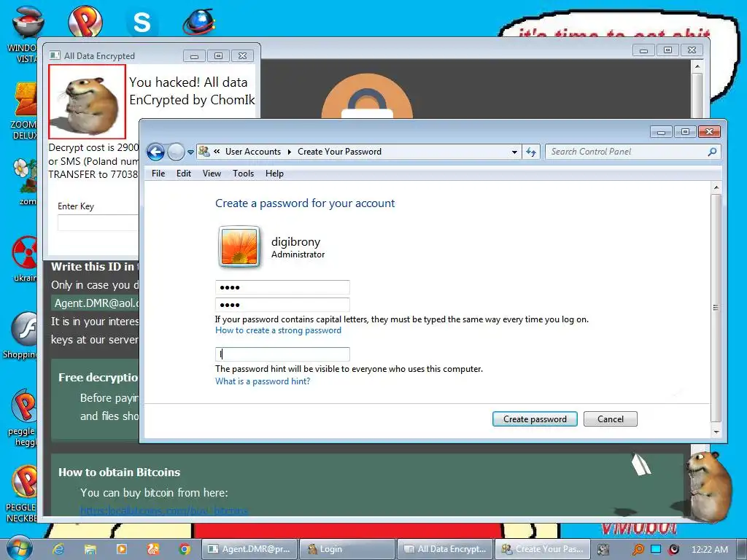747x560 pixels.
Task: Switch to Create Your Pas... taskbar window
Action: 543,549
